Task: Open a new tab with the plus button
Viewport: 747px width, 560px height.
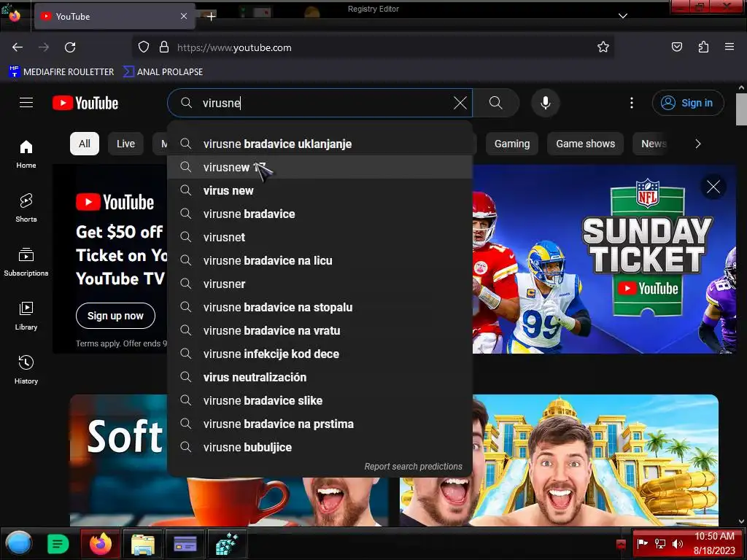Action: pos(211,16)
